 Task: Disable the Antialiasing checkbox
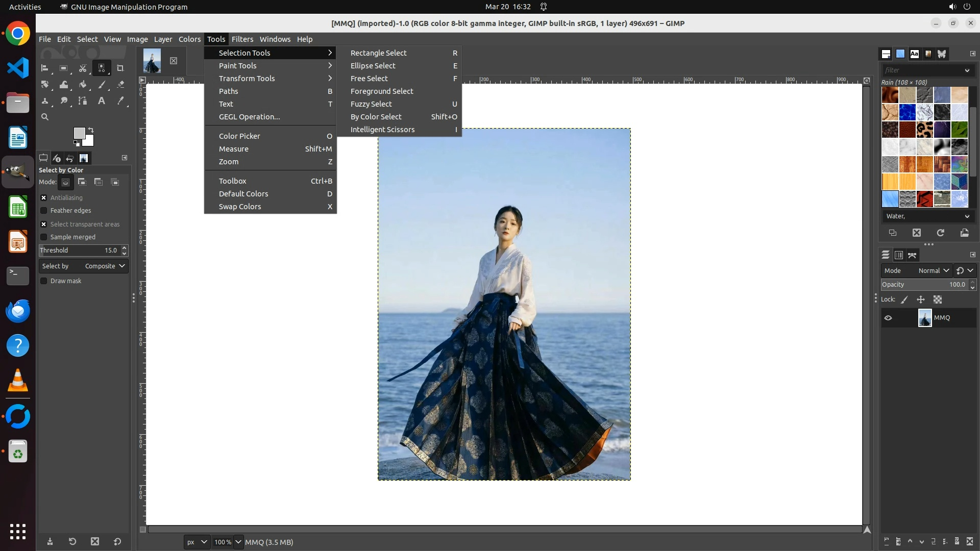pos(44,198)
